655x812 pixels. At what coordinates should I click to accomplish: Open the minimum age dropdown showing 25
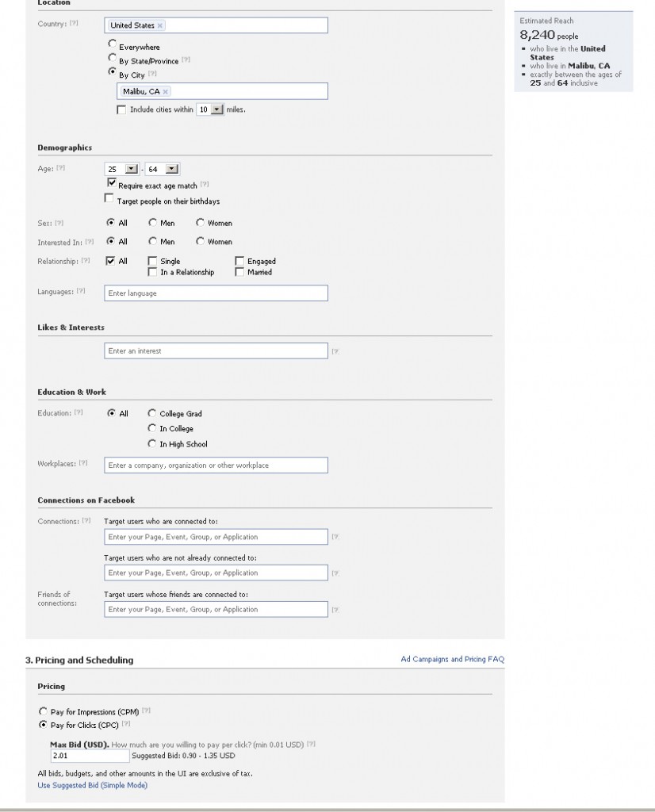[131, 168]
